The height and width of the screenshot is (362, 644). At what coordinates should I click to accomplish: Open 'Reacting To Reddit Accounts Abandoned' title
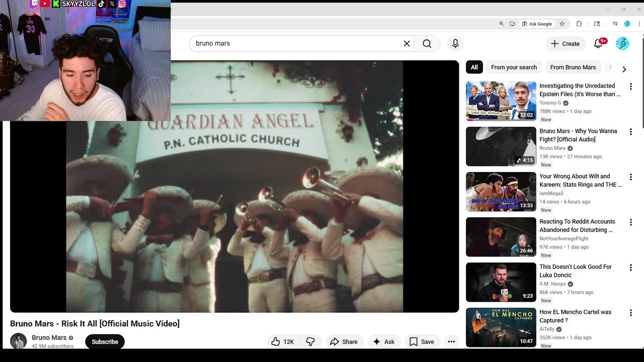click(577, 226)
